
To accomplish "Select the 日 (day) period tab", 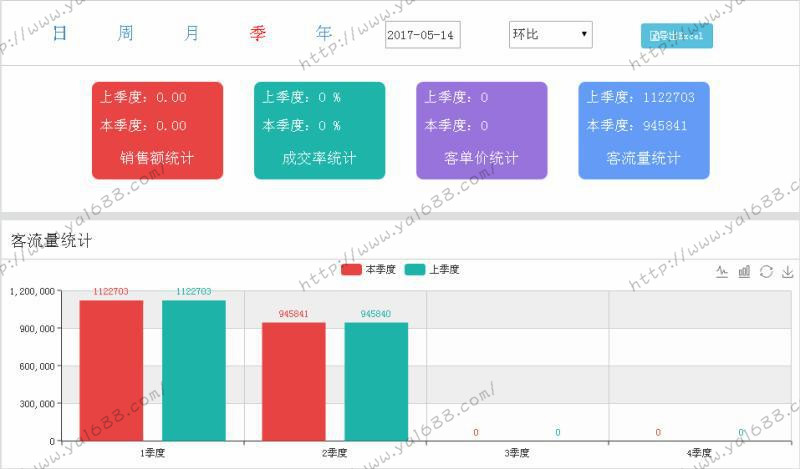I will pos(60,33).
